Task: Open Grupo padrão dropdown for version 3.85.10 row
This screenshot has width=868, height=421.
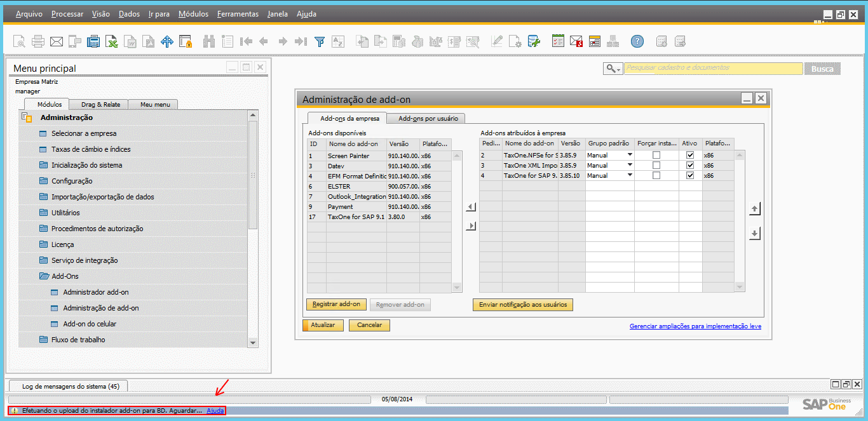Action: click(x=630, y=176)
